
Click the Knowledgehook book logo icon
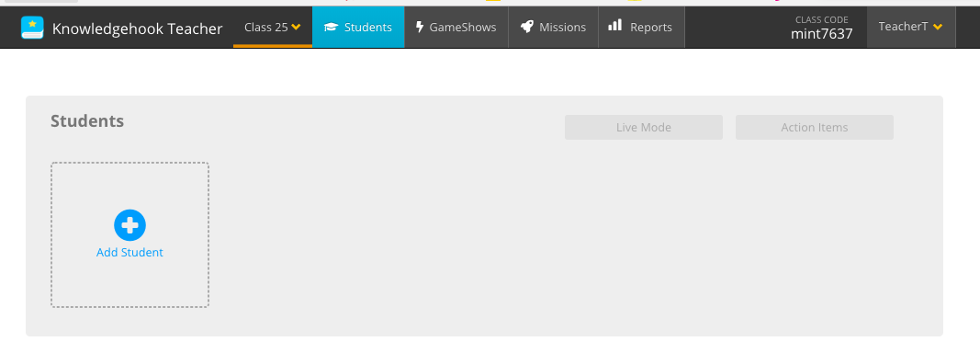(32, 28)
